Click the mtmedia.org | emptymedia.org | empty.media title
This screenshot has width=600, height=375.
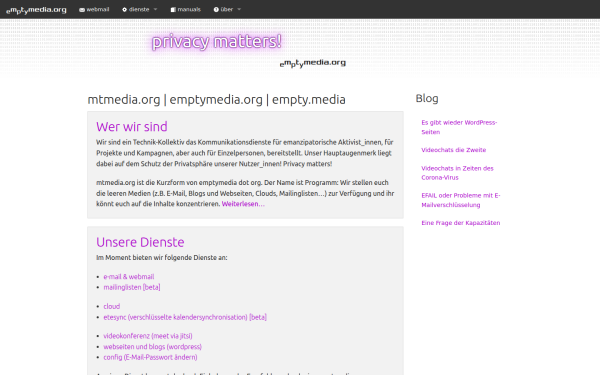(217, 99)
